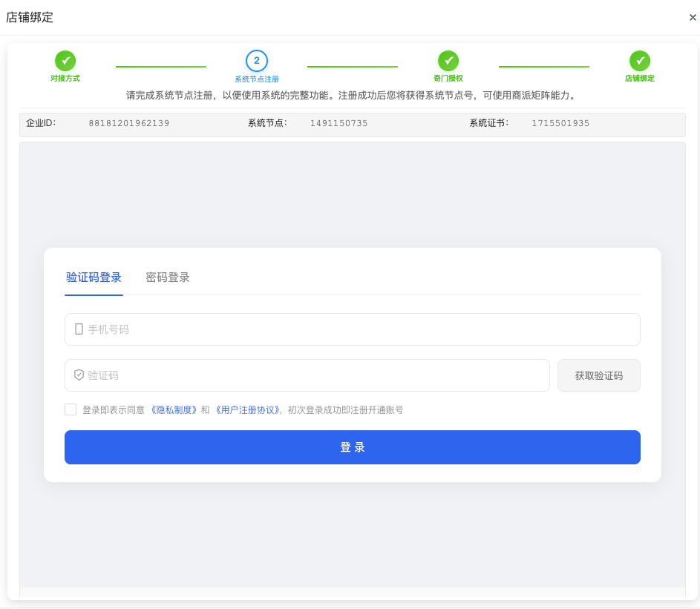Click the 企业ID: label

[41, 122]
